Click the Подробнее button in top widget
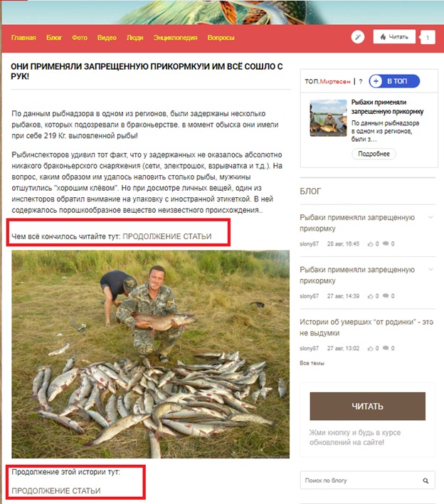The image size is (444, 504). [374, 154]
